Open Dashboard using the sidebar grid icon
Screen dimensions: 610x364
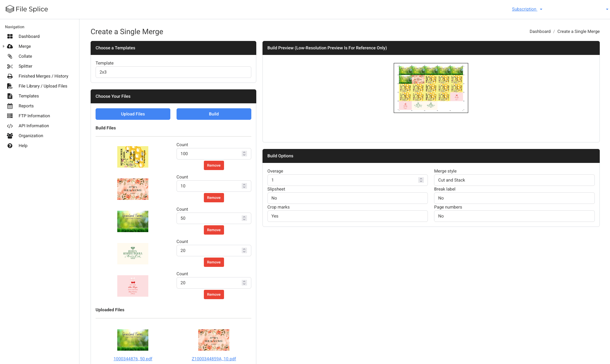click(10, 36)
